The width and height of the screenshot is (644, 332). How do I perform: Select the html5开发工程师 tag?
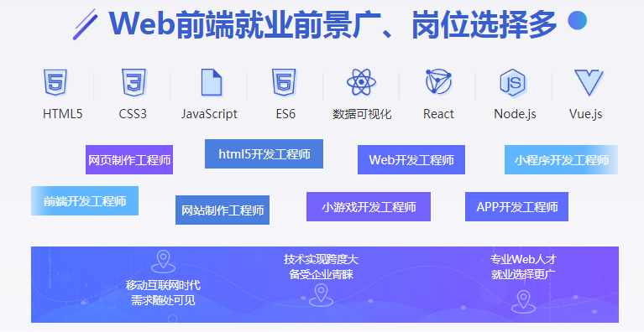[x=264, y=153]
